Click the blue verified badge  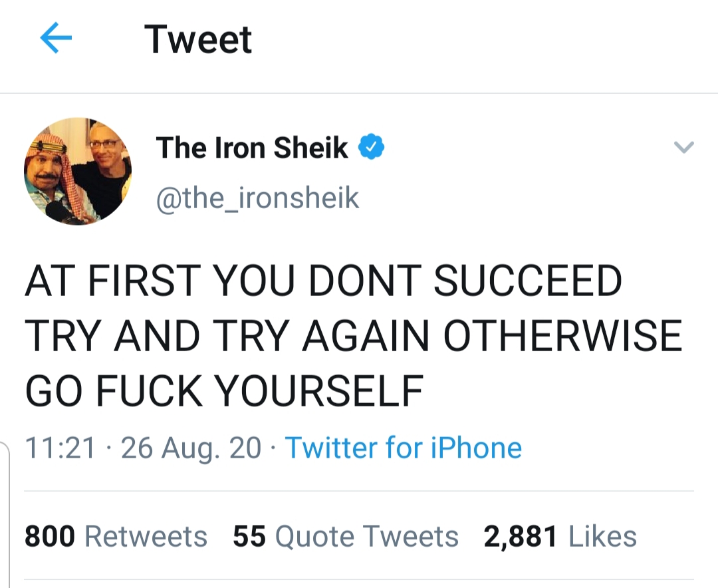tap(372, 147)
